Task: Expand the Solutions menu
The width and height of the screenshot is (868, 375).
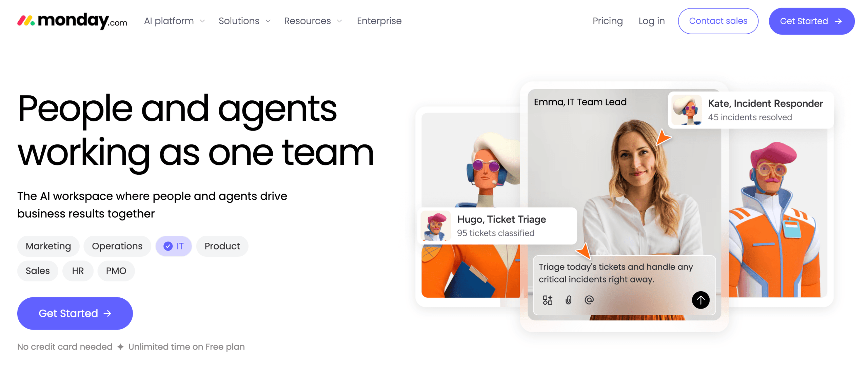Action: click(x=244, y=21)
